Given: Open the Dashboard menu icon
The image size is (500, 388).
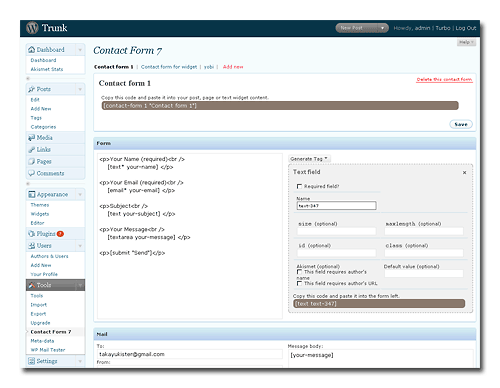Looking at the screenshot, I should [x=32, y=50].
